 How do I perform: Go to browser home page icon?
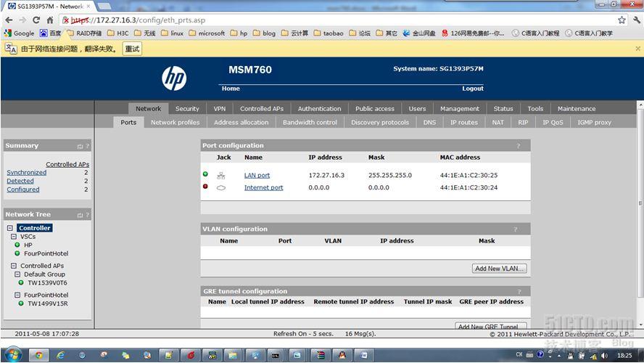(x=50, y=20)
